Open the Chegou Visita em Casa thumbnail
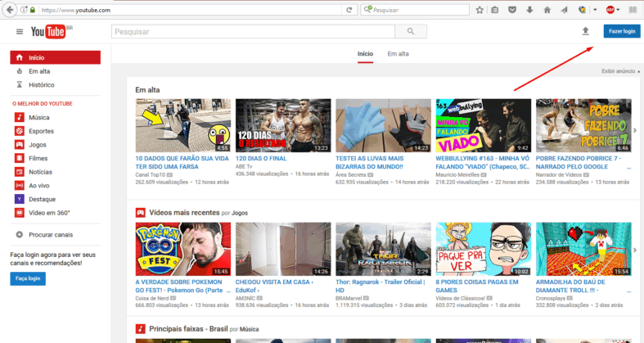 [283, 249]
